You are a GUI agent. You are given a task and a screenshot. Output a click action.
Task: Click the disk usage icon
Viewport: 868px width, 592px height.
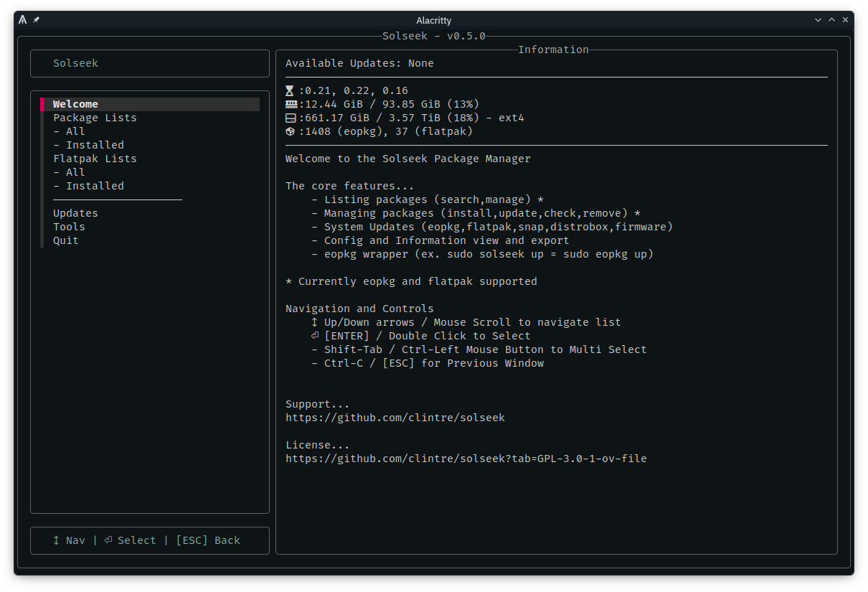(x=291, y=118)
